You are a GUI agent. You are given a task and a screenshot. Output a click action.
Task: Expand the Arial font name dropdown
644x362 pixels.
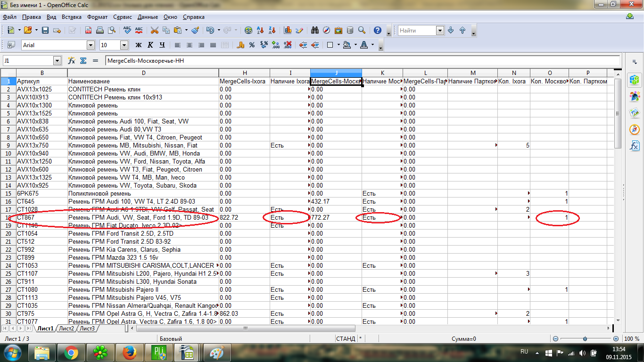pos(91,45)
